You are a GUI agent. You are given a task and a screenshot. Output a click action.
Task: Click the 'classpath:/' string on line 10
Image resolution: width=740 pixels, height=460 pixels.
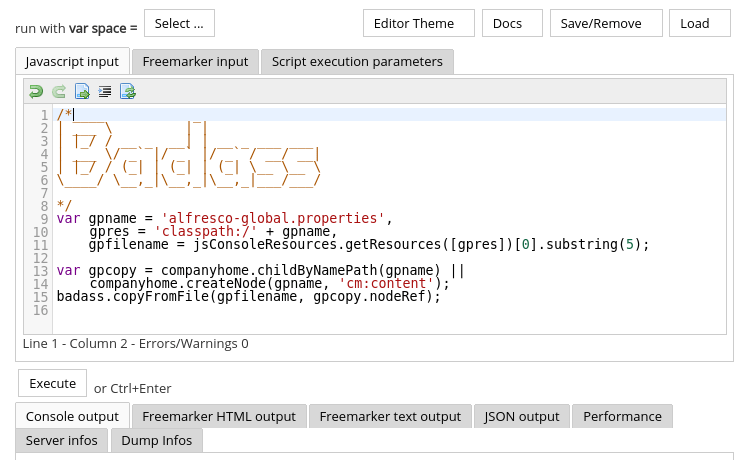pyautogui.click(x=205, y=231)
